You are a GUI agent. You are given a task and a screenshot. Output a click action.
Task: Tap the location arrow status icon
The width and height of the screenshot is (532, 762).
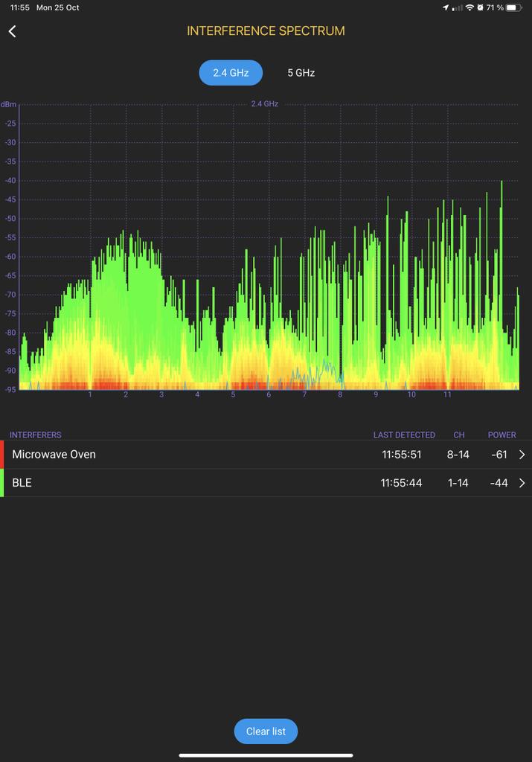coord(446,7)
